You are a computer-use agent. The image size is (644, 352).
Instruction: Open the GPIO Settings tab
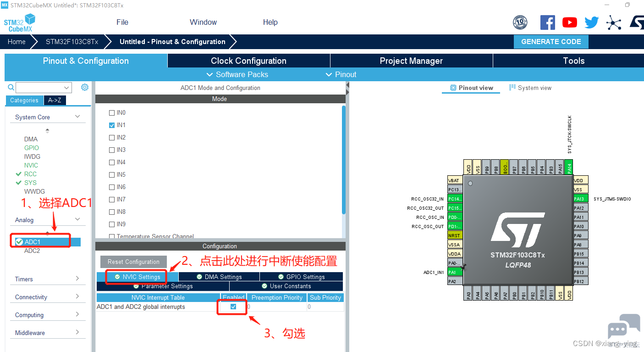[x=302, y=277]
